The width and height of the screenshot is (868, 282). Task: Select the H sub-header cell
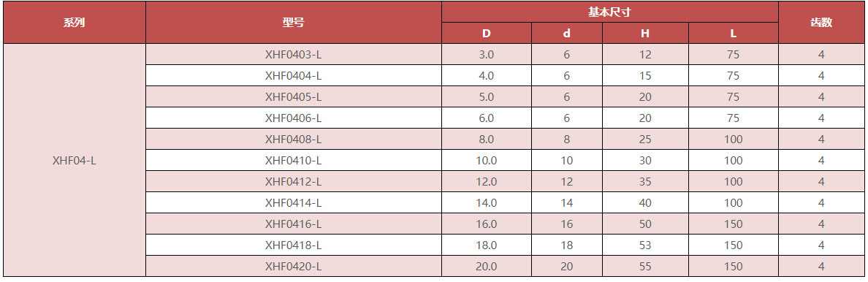pyautogui.click(x=645, y=34)
